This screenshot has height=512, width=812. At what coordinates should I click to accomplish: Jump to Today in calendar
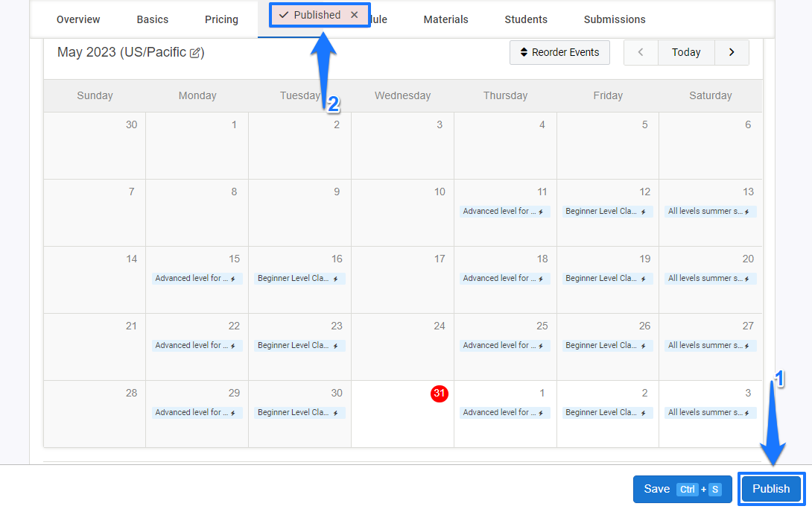[x=686, y=52]
